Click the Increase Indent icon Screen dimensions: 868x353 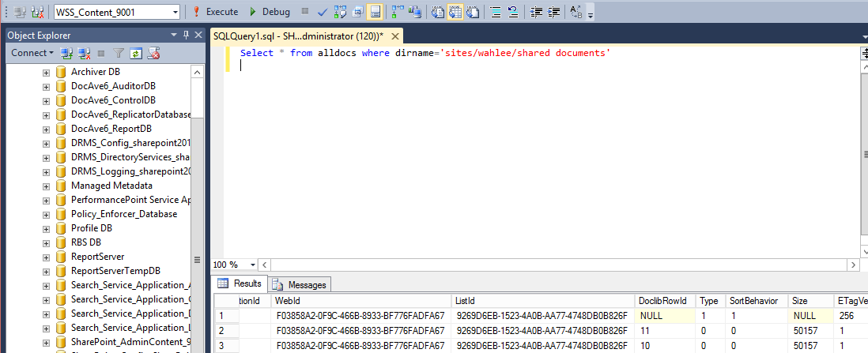pos(553,12)
